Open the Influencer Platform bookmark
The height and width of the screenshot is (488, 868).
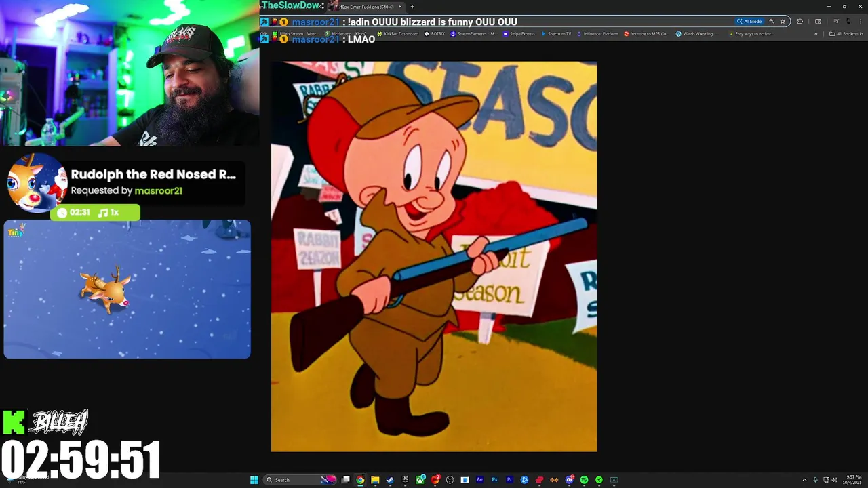coord(597,33)
